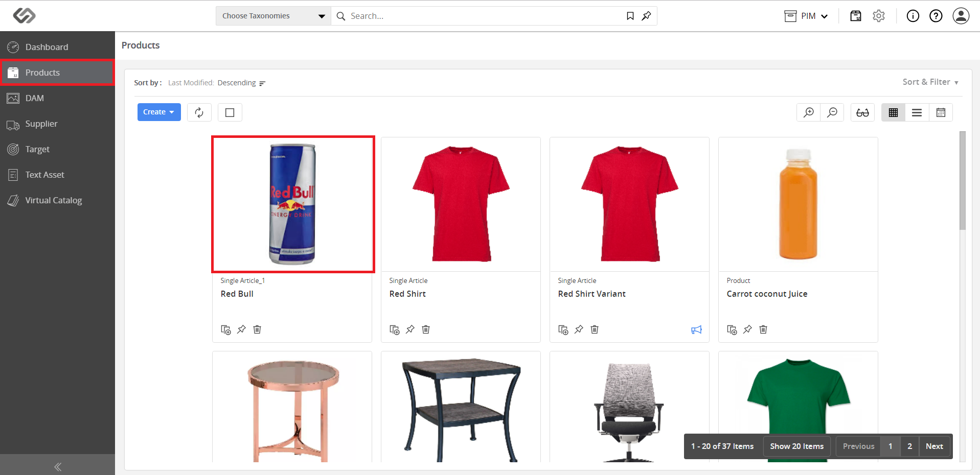Delete the Red Shirt item
The image size is (980, 475).
426,329
